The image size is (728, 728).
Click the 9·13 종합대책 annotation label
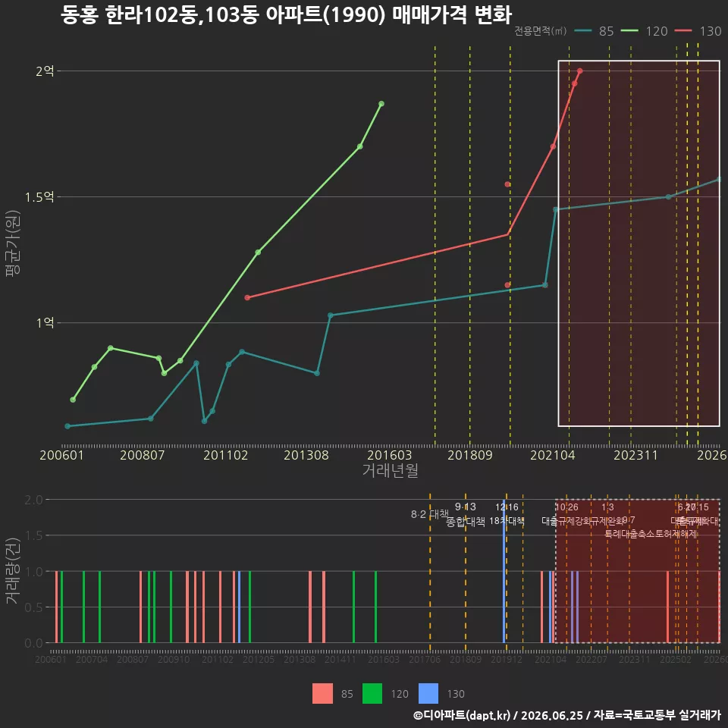(x=465, y=514)
